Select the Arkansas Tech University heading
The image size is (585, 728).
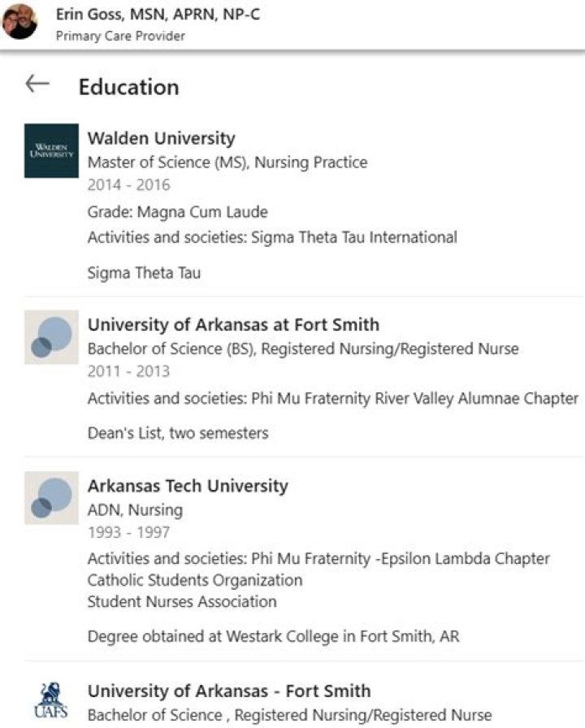188,486
